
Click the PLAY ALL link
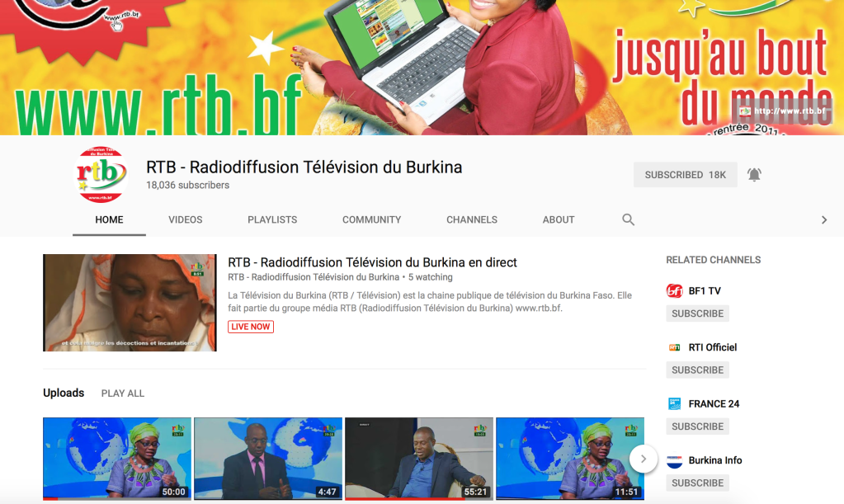tap(122, 393)
